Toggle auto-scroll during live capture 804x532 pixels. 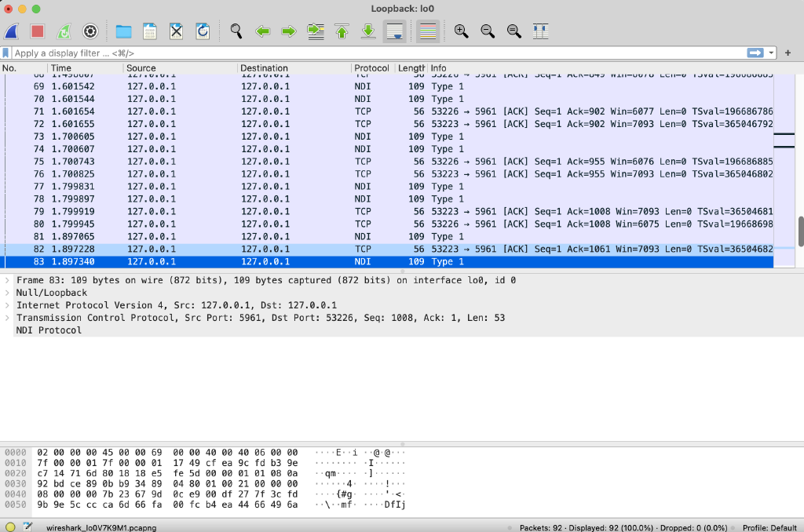[395, 31]
